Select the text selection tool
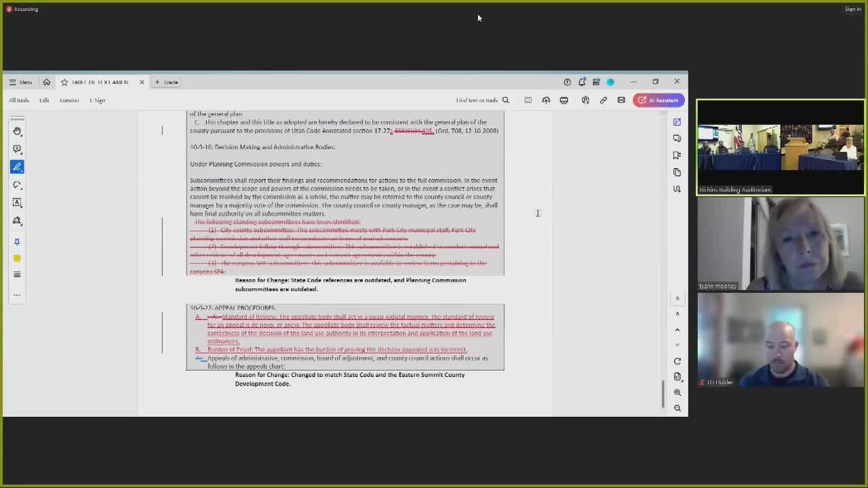The width and height of the screenshot is (868, 488). coord(17,202)
